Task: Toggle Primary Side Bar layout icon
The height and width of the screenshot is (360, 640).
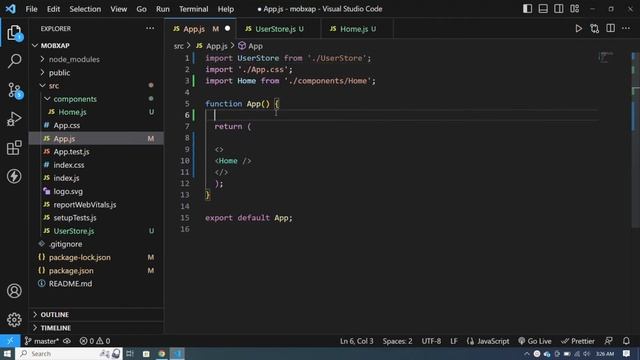Action: (x=527, y=9)
